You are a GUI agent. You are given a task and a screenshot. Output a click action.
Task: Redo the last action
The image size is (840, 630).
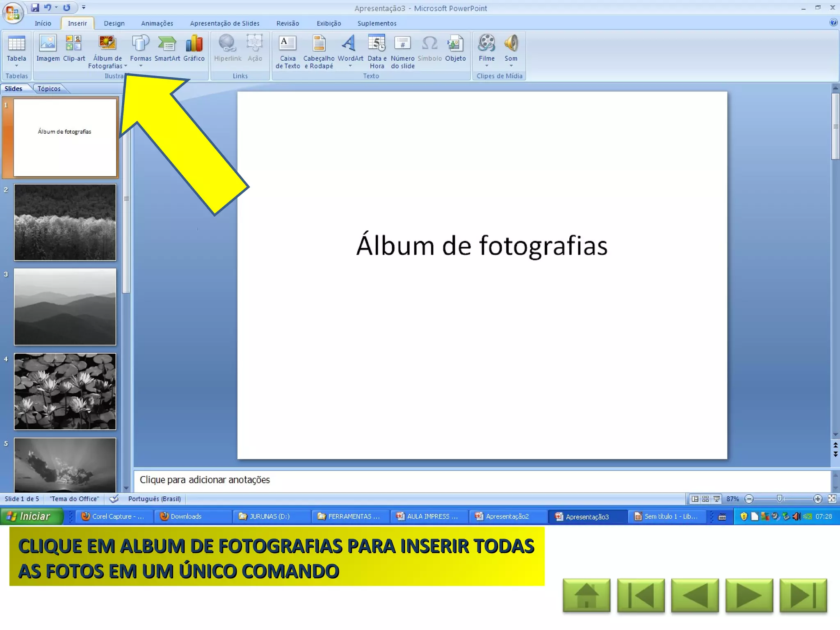[x=66, y=7]
